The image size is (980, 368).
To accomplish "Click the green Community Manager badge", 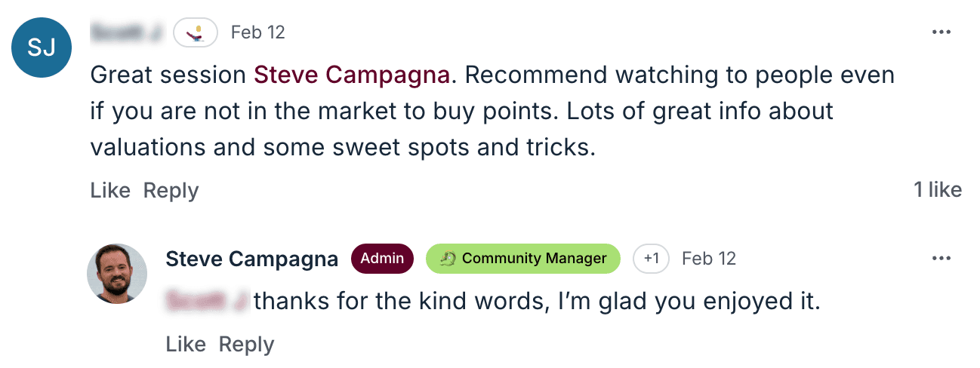I will coord(522,259).
